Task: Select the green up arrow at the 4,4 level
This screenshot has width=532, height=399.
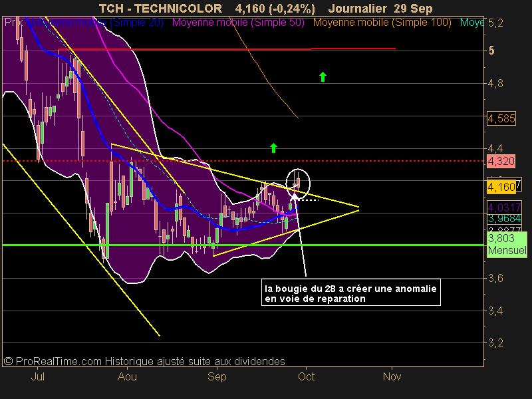Action: point(273,148)
